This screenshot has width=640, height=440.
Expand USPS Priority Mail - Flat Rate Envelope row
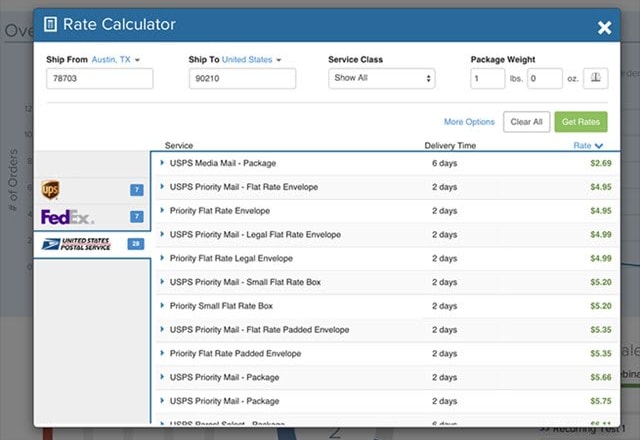[x=162, y=187]
